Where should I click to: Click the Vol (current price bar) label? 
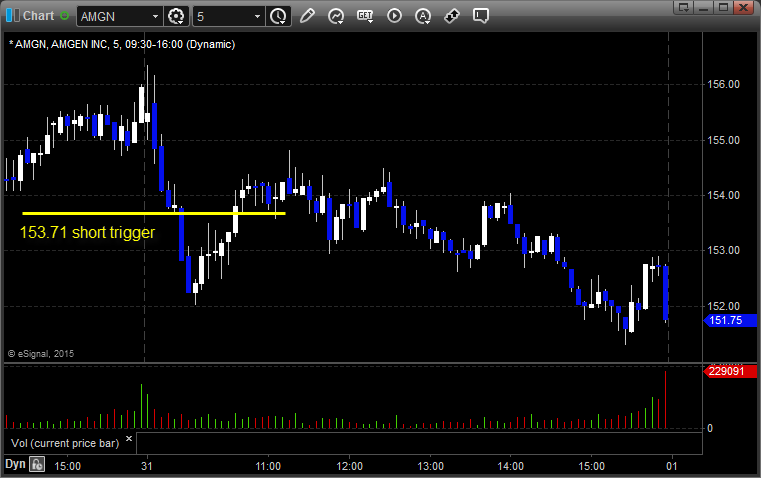tap(65, 443)
